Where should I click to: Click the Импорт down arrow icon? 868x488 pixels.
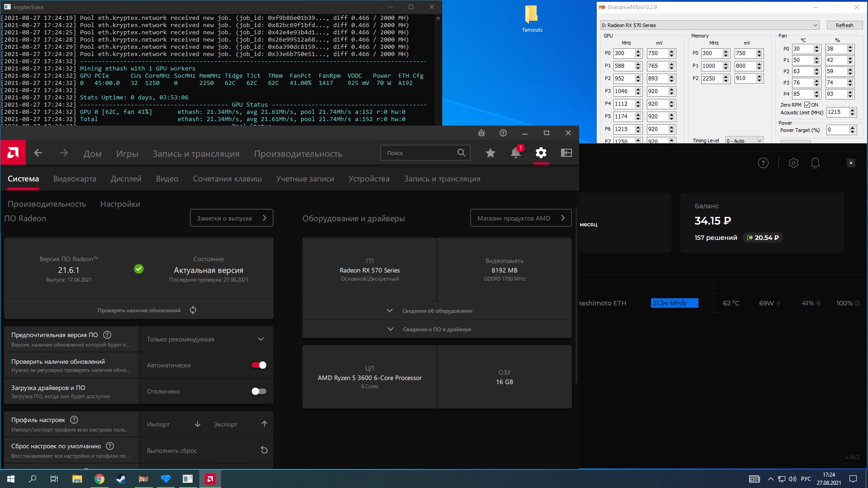(x=198, y=424)
